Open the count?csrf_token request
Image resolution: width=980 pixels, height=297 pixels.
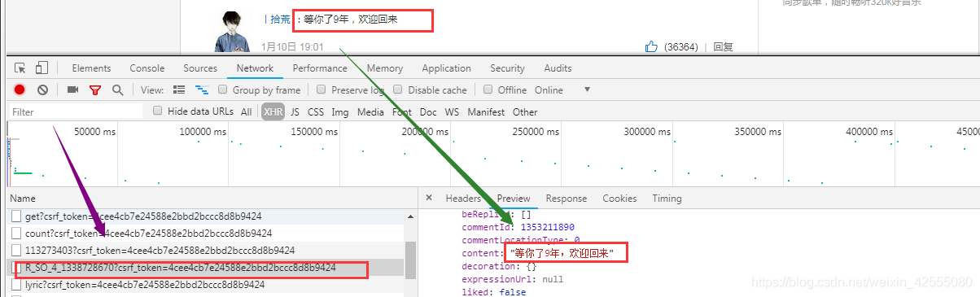147,234
